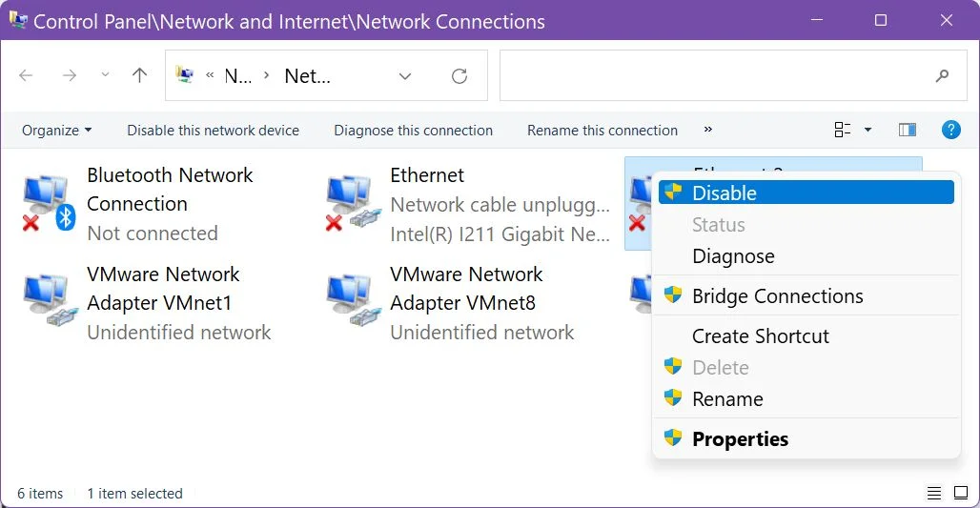The width and height of the screenshot is (980, 508).
Task: Open the recent locations dropdown chevron
Action: 105,75
